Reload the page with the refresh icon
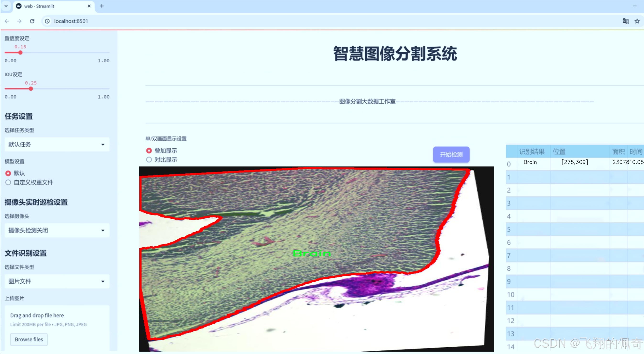 tap(32, 21)
